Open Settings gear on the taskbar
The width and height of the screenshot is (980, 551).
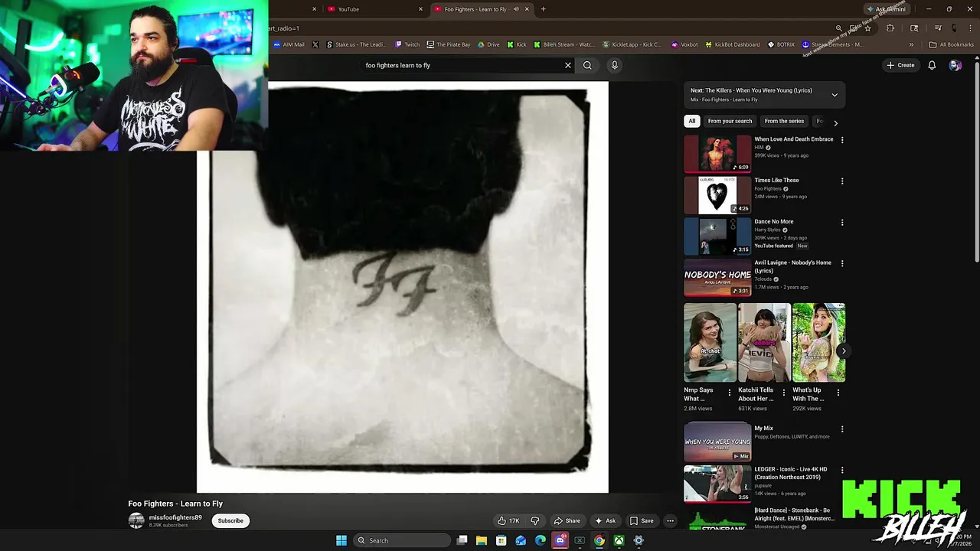(x=639, y=540)
